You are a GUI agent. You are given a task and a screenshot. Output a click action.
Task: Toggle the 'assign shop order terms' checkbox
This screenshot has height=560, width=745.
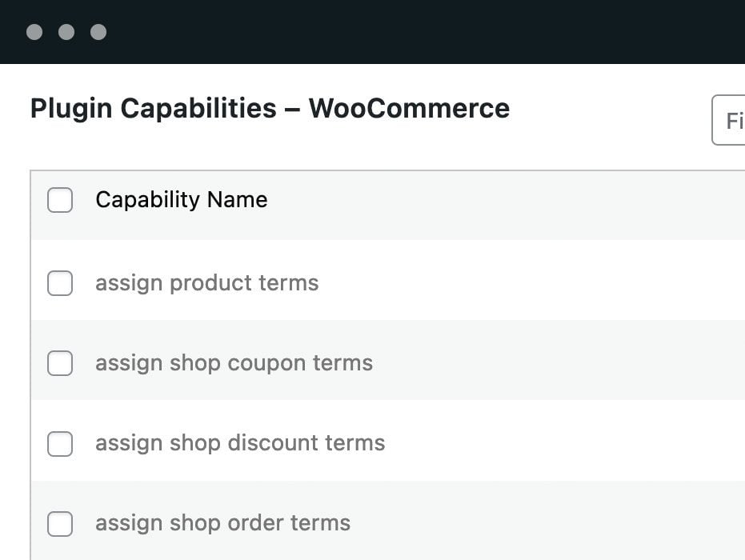[x=60, y=523]
